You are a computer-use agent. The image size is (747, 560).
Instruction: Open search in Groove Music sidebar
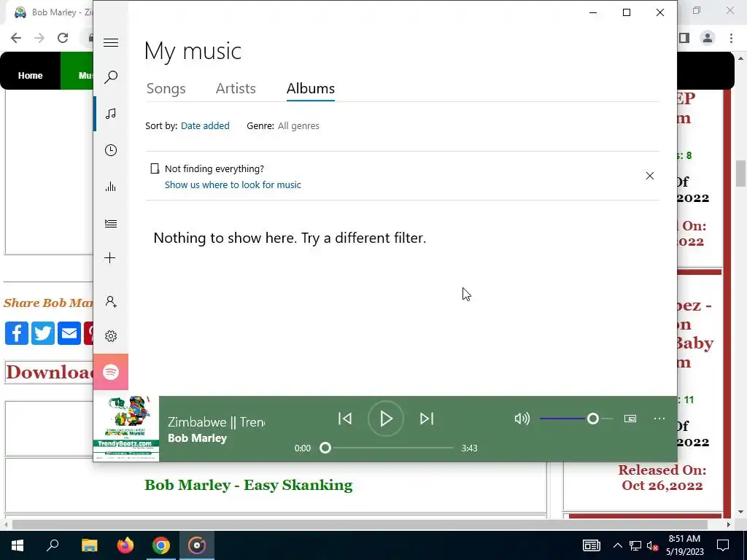[111, 77]
